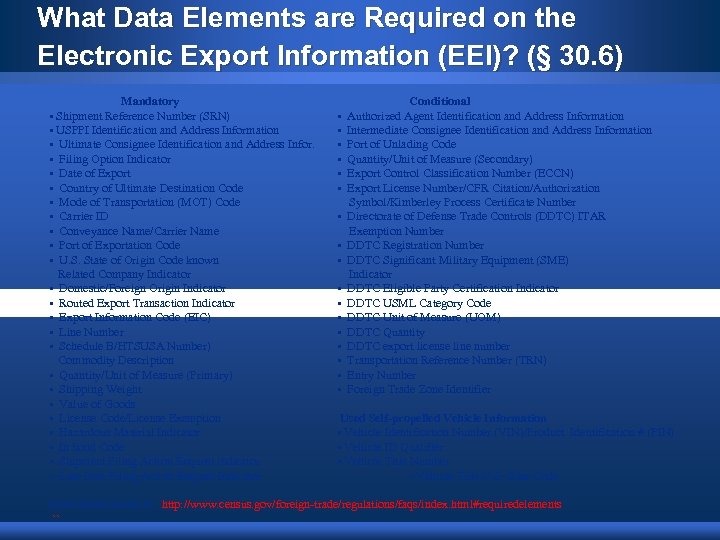Click 'Authorized Agent Identification and Address Information'
Viewport: 720px width, 540px height.
pos(485,116)
